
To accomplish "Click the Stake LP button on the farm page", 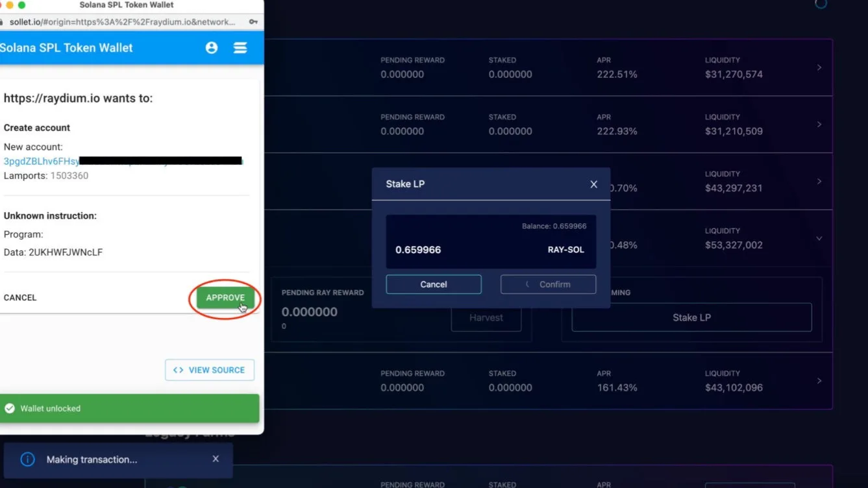I will click(x=691, y=317).
